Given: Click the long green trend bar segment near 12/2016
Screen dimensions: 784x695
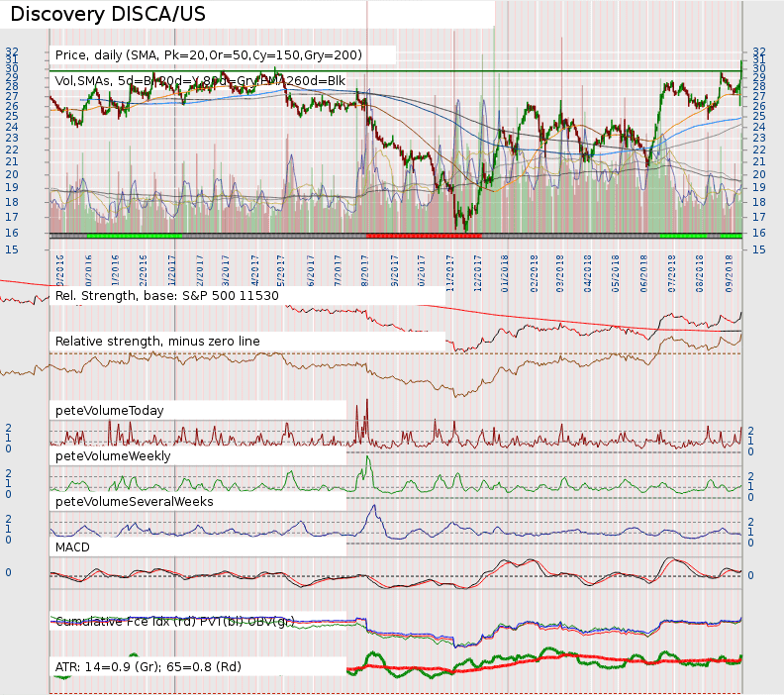Looking at the screenshot, I should pyautogui.click(x=135, y=235).
